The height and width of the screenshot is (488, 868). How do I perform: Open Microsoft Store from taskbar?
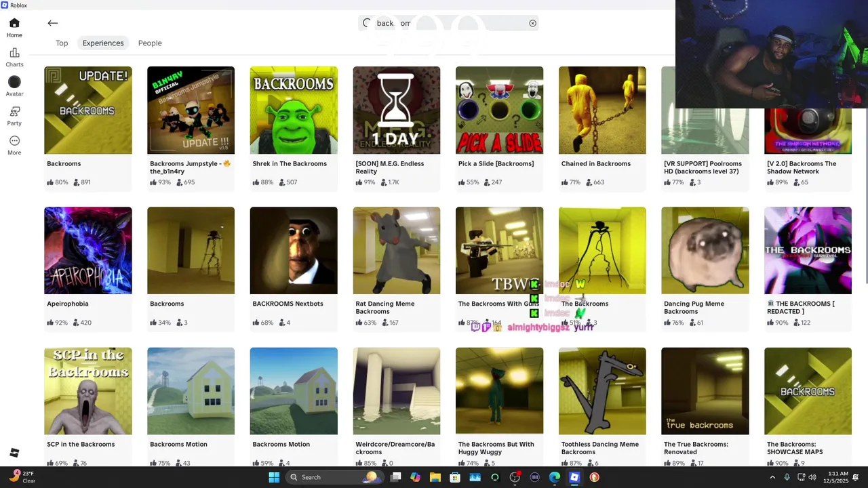tap(455, 477)
